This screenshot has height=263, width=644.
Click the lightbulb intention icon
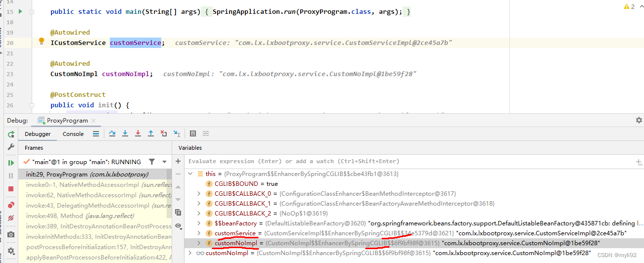[x=42, y=42]
